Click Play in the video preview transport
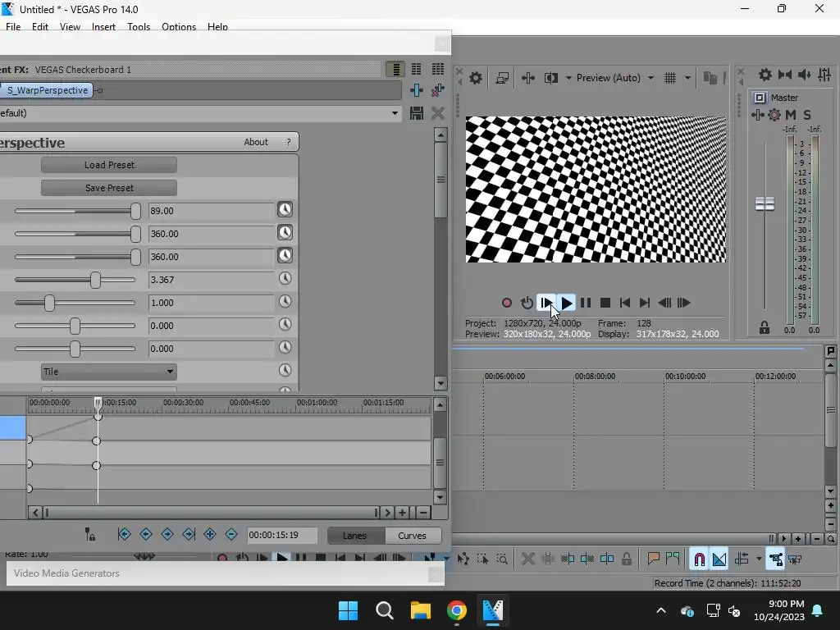This screenshot has width=840, height=630. point(566,304)
